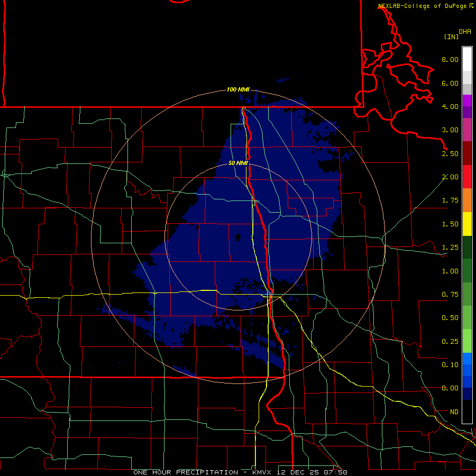
Task: Click the dark red 2.50 legend swatch
Action: pyautogui.click(x=467, y=153)
